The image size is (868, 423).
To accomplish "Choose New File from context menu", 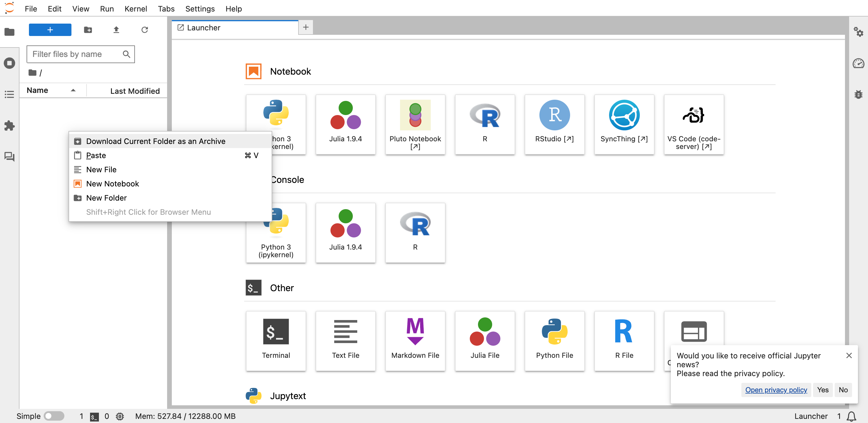I will 170,169.
